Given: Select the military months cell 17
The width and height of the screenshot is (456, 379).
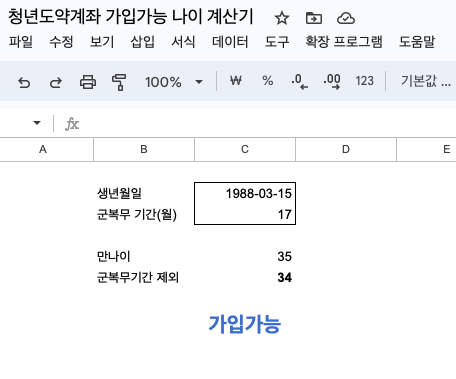Looking at the screenshot, I should pyautogui.click(x=245, y=214).
